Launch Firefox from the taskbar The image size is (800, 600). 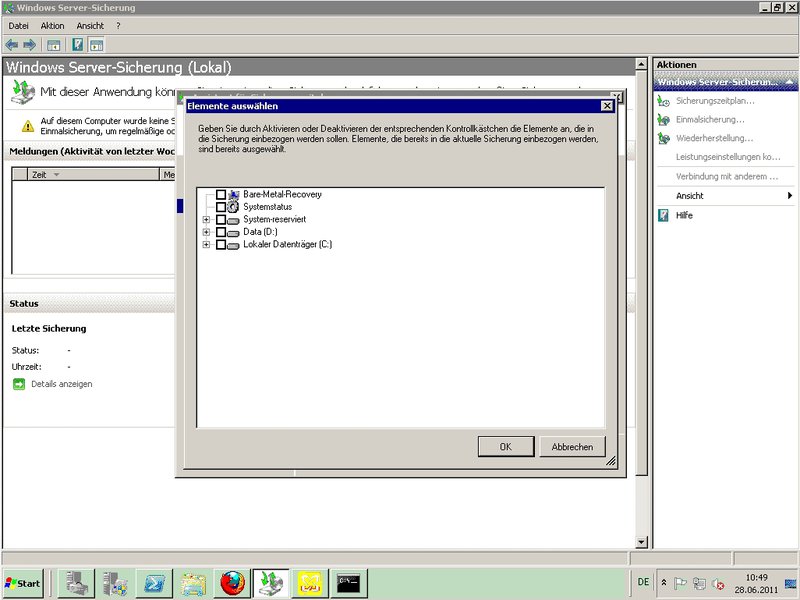coord(232,583)
